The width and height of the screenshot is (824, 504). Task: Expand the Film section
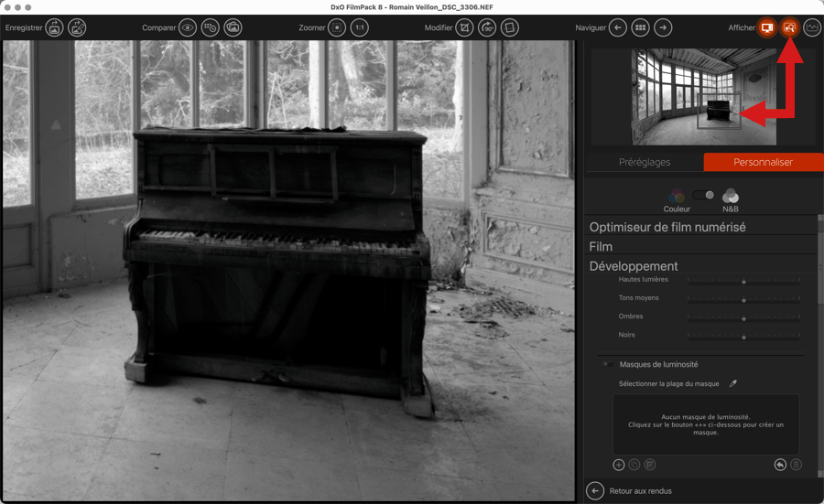coord(602,246)
